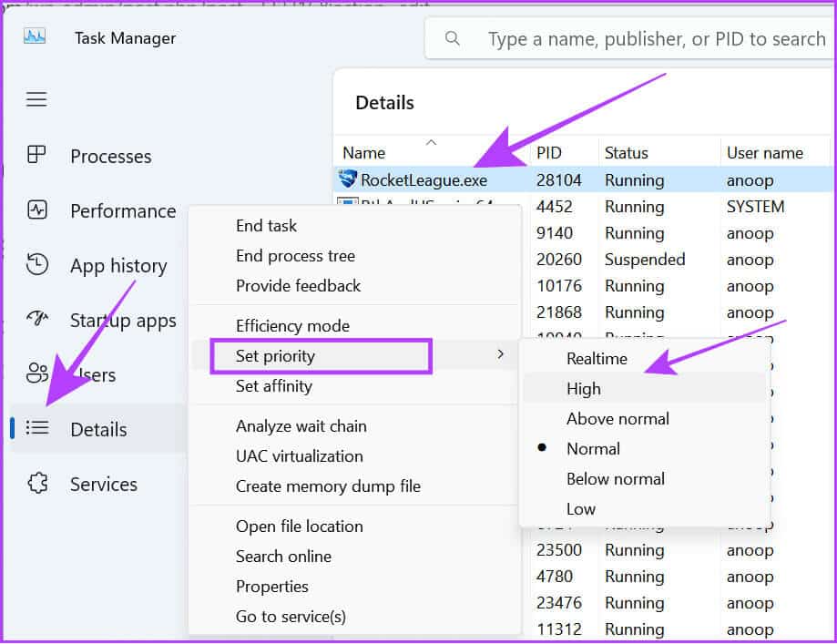Click PID 23500 cell
837x644 pixels.
pos(559,549)
